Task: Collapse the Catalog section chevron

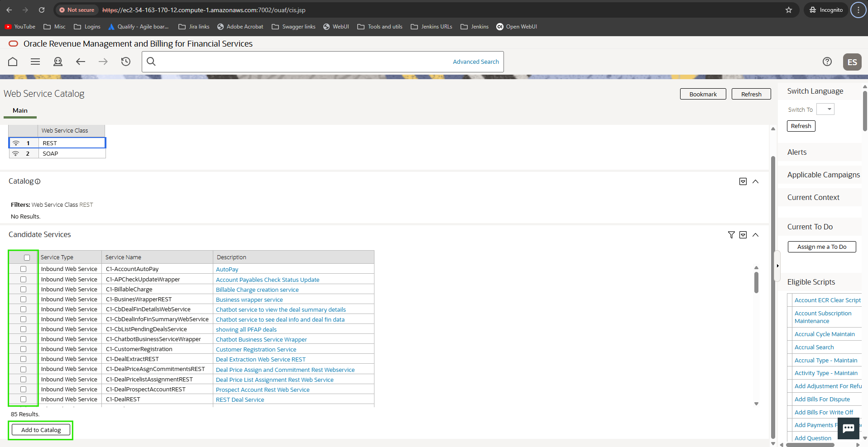Action: click(755, 181)
